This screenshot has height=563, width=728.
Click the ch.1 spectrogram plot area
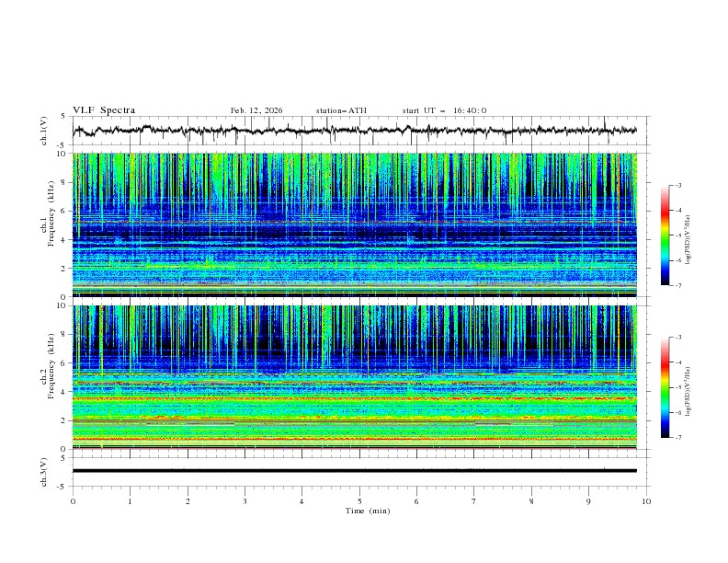click(x=358, y=224)
